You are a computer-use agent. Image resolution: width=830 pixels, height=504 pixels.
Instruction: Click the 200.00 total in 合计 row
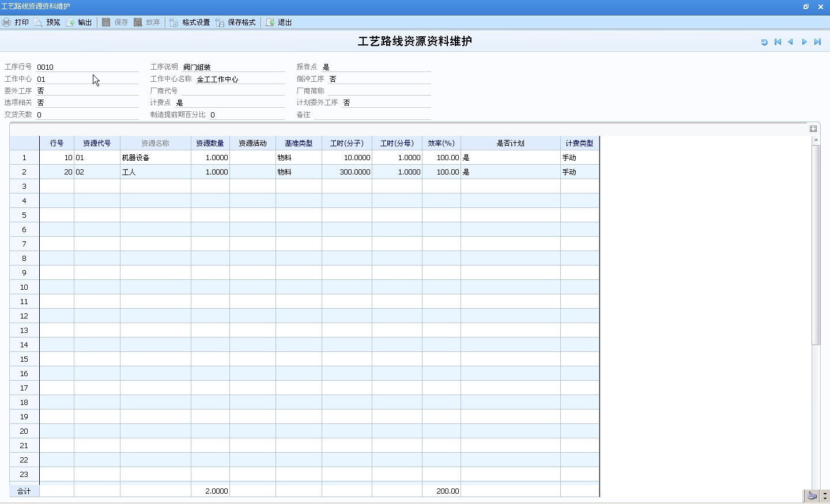[x=442, y=491]
